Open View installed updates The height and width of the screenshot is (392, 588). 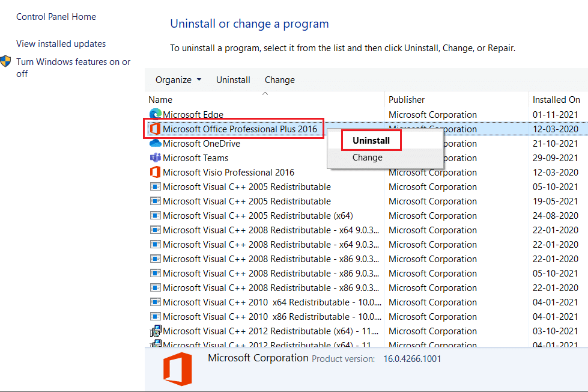tap(61, 43)
